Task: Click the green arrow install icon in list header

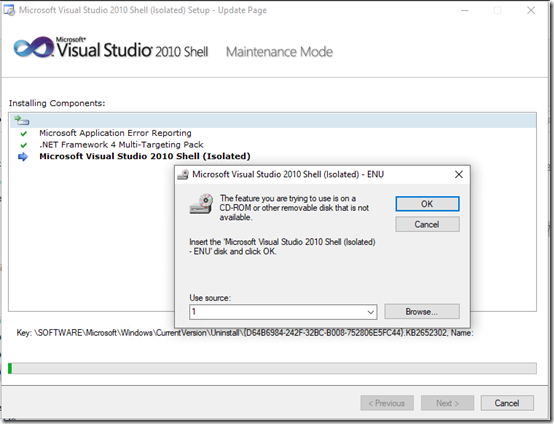Action: 22,120
